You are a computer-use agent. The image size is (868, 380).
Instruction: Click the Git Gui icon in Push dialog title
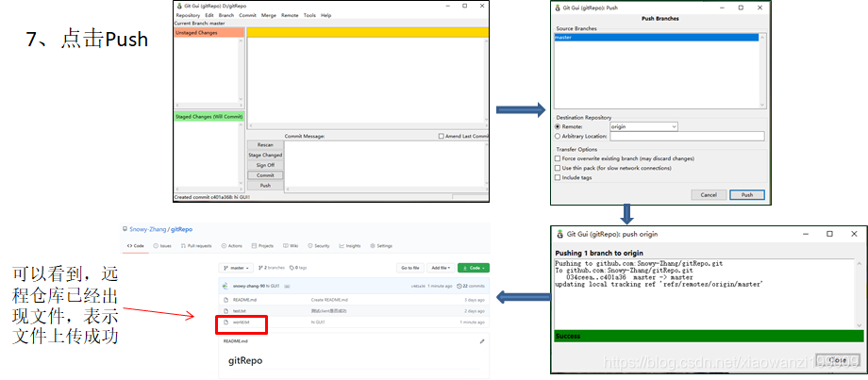(558, 8)
